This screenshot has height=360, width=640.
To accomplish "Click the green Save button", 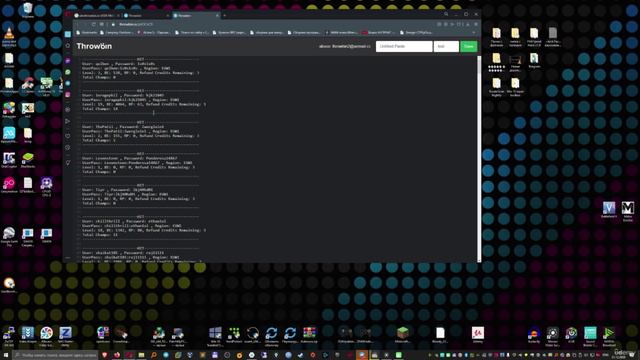I will tap(469, 47).
